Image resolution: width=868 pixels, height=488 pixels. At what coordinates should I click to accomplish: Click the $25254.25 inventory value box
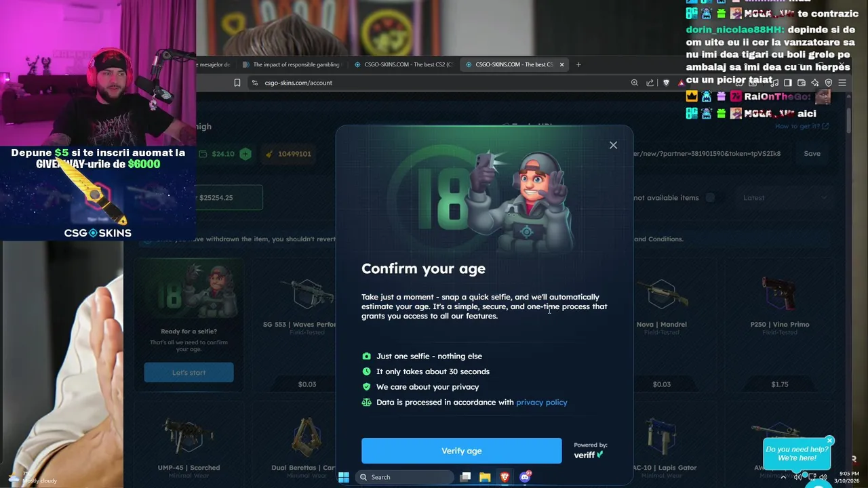coord(229,197)
